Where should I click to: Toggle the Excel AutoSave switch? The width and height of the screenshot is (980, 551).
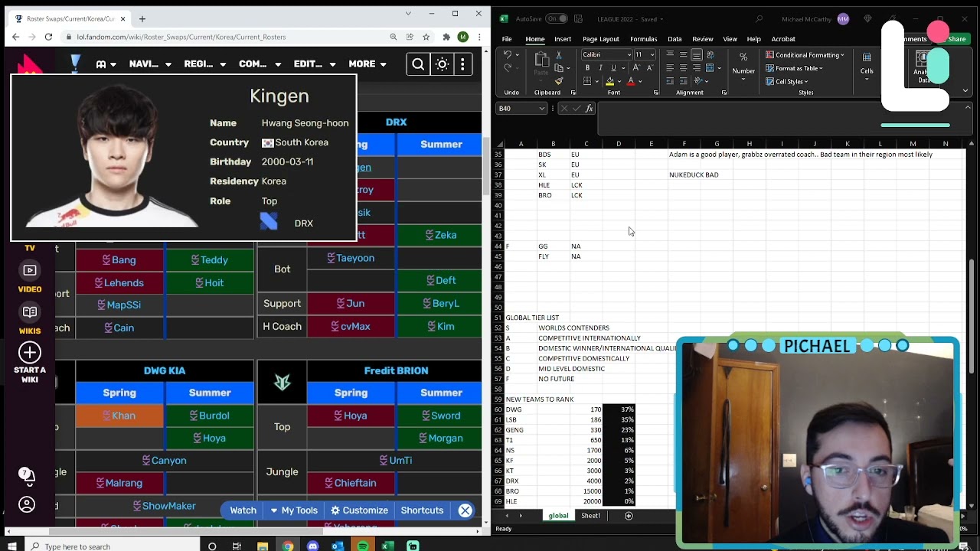pos(558,18)
